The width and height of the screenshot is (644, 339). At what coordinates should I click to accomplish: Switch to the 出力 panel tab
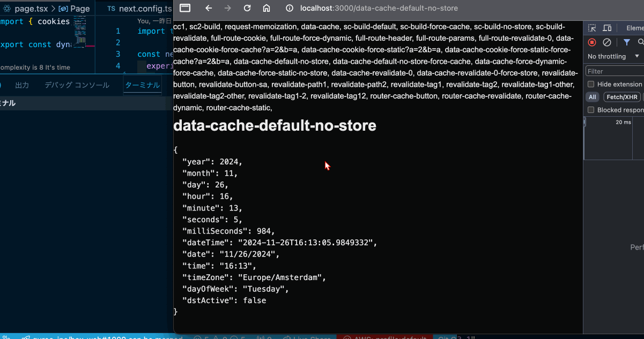tap(22, 85)
